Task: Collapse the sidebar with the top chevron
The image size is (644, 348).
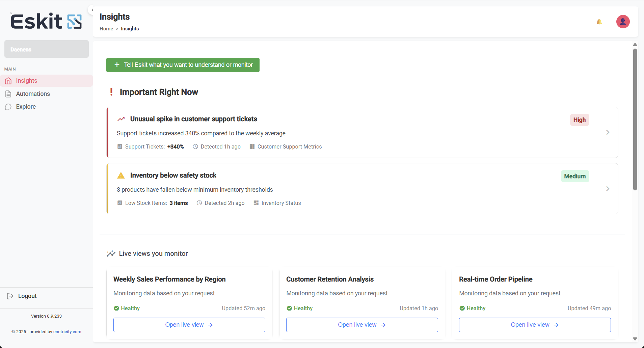Action: [91, 9]
